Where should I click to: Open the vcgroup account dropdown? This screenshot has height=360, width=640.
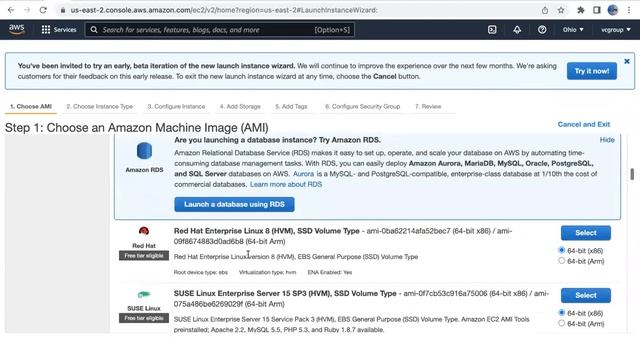(616, 30)
